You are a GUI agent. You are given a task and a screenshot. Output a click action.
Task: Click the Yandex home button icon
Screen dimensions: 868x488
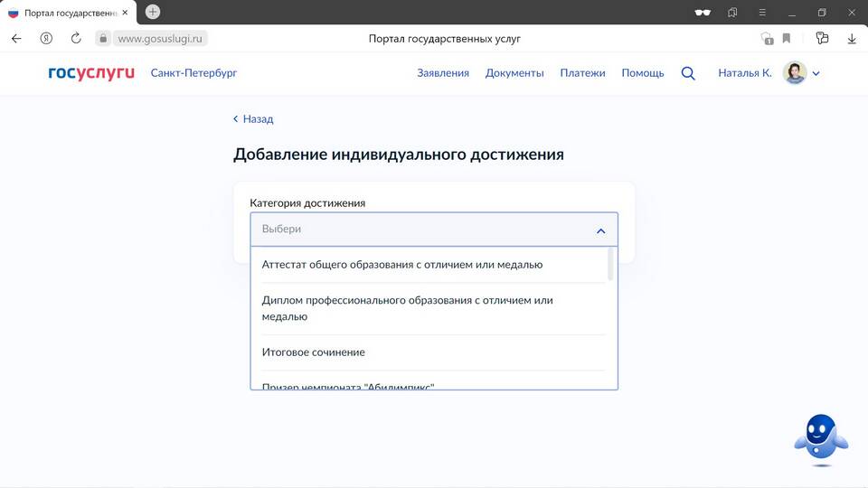click(46, 39)
